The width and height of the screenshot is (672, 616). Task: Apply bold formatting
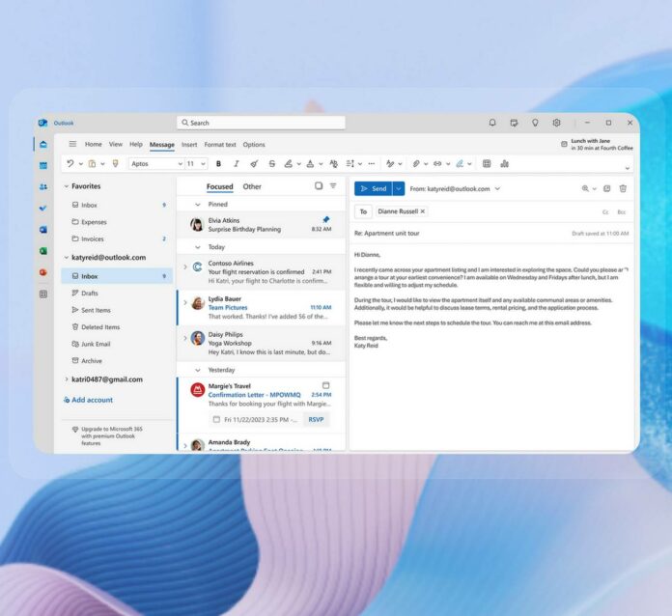(218, 164)
